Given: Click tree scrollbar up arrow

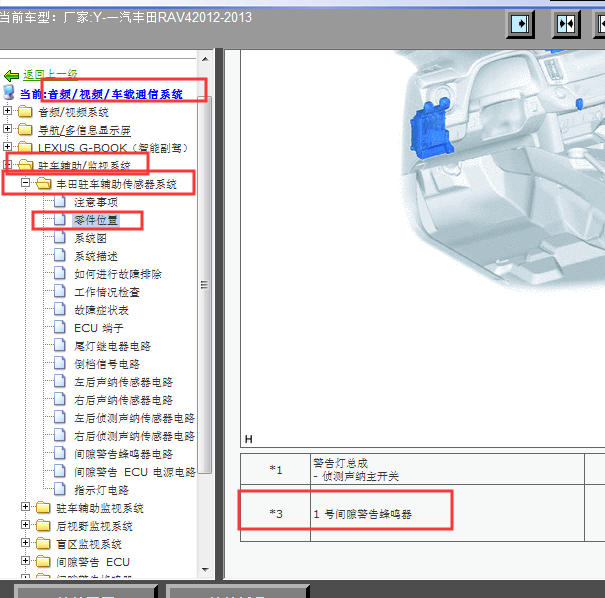Looking at the screenshot, I should click(x=205, y=59).
